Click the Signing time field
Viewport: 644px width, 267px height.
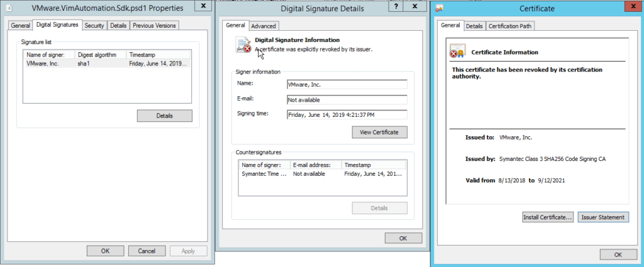346,114
